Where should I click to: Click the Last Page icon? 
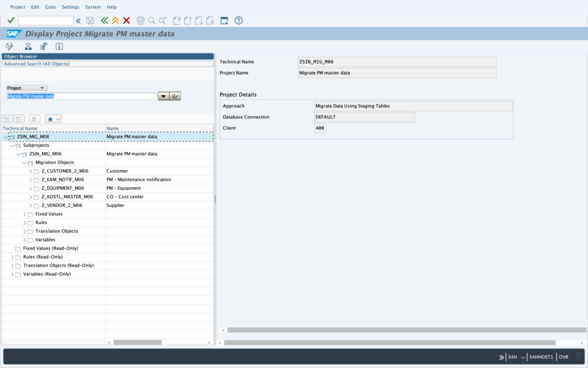pyautogui.click(x=210, y=21)
